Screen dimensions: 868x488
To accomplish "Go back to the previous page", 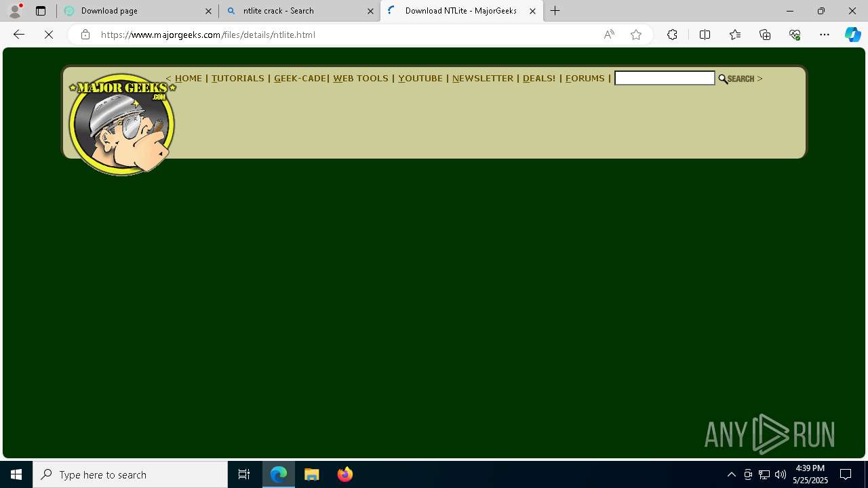I will pyautogui.click(x=19, y=35).
